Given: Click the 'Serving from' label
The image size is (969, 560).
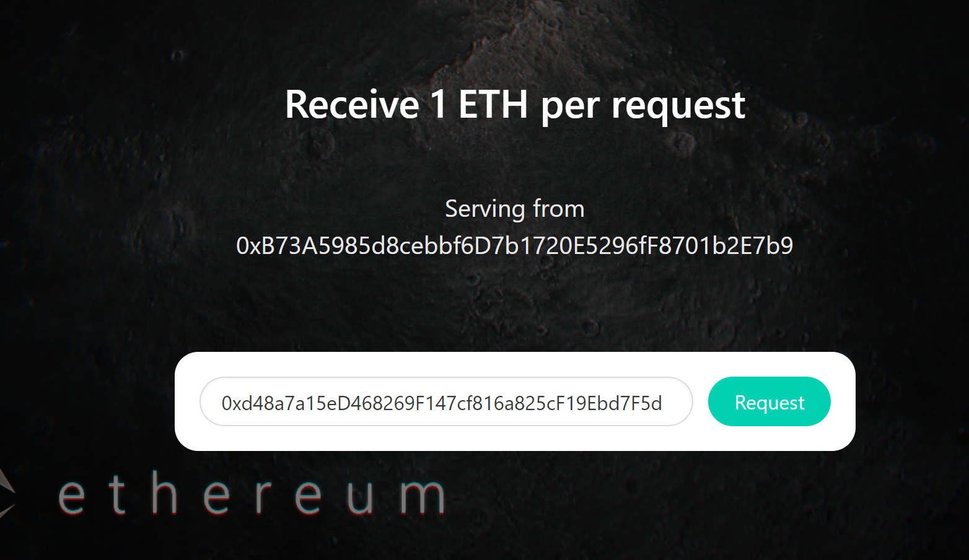Looking at the screenshot, I should 515,209.
